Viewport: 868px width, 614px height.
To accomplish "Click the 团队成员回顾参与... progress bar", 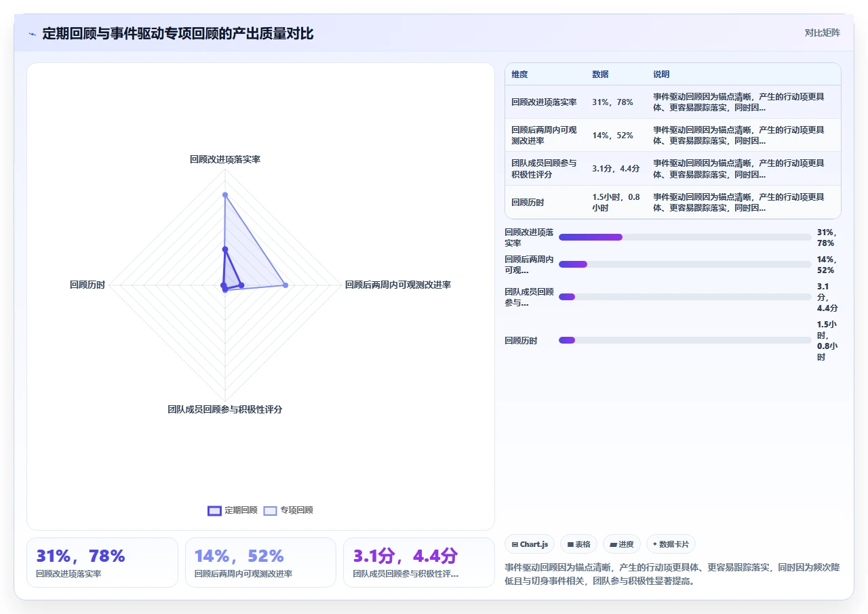I will (x=685, y=297).
